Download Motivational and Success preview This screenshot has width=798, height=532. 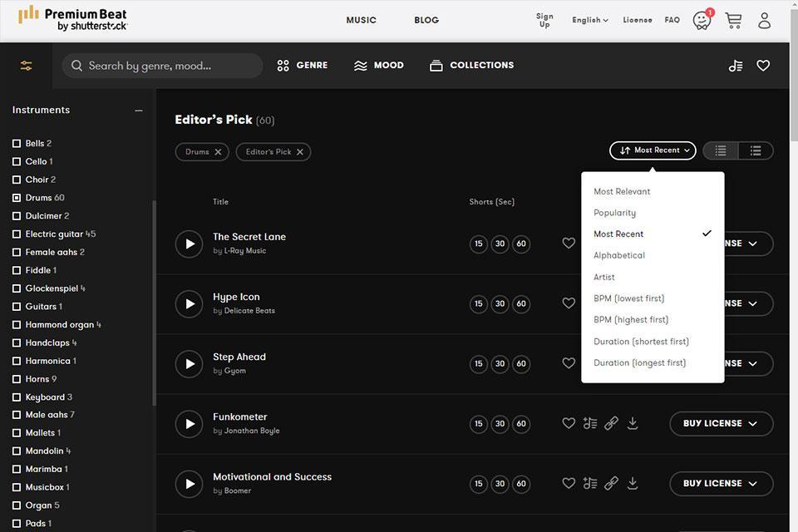633,483
